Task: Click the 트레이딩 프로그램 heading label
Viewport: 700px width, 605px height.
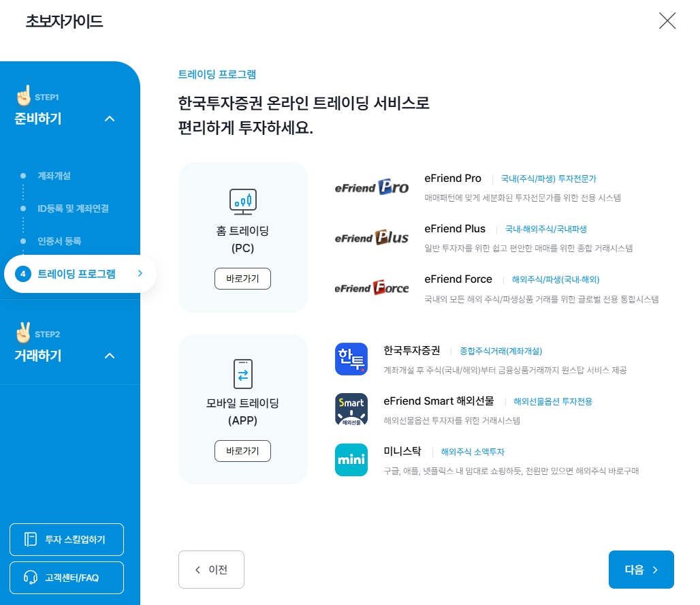Action: click(x=217, y=74)
